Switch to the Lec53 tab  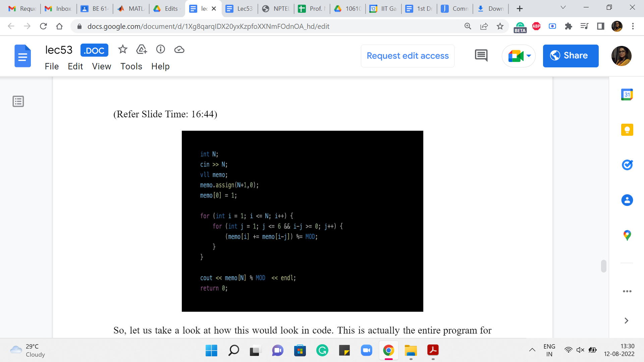coord(239,9)
